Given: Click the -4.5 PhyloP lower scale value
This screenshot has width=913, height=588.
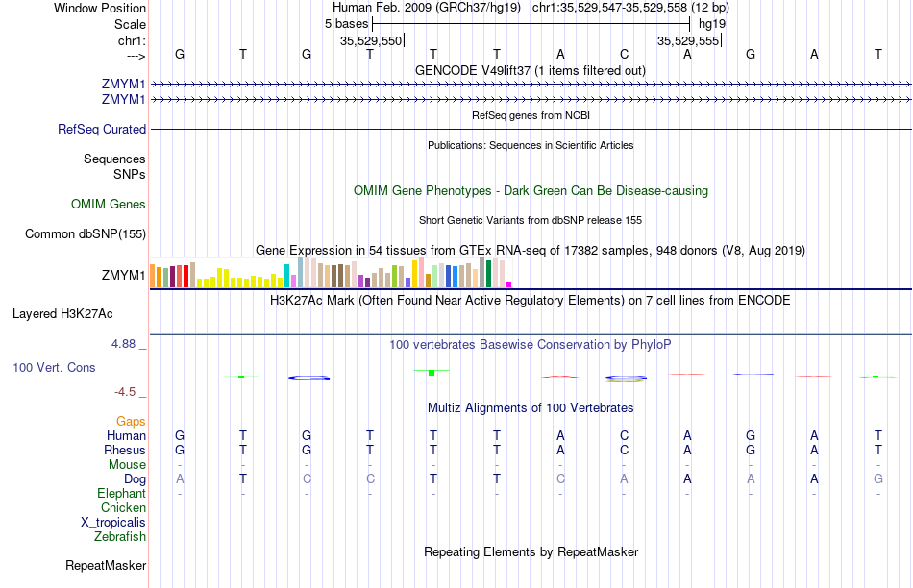Looking at the screenshot, I should coord(125,392).
